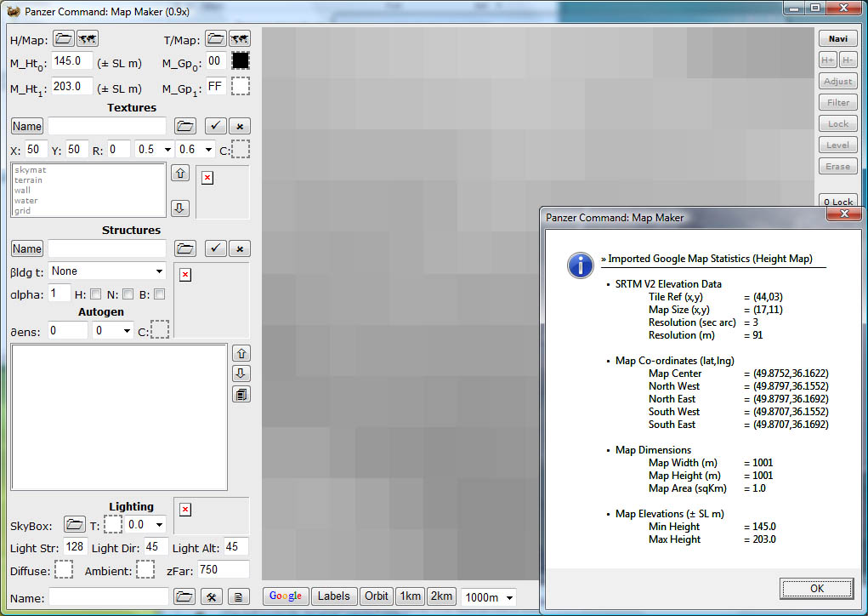868x616 pixels.
Task: Pick the Textures C color swatch
Action: pos(241,149)
